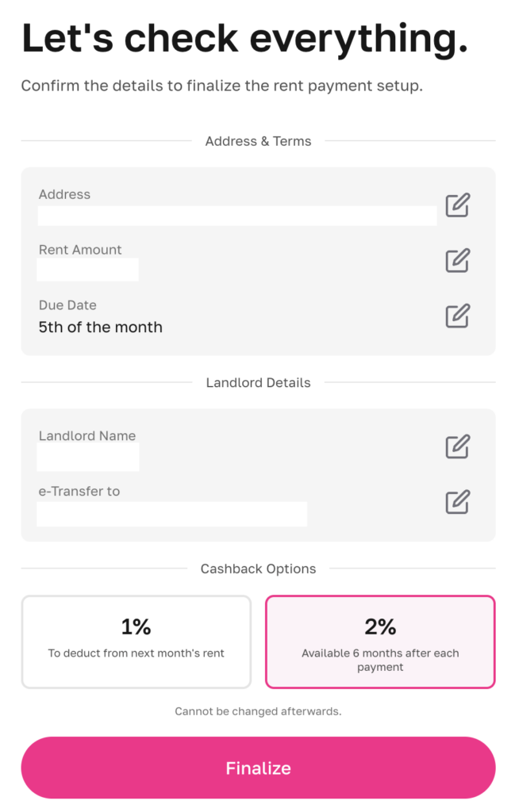Viewport: 519px width, 812px height.
Task: Click the 'Cashback Options' section header
Action: click(x=258, y=569)
